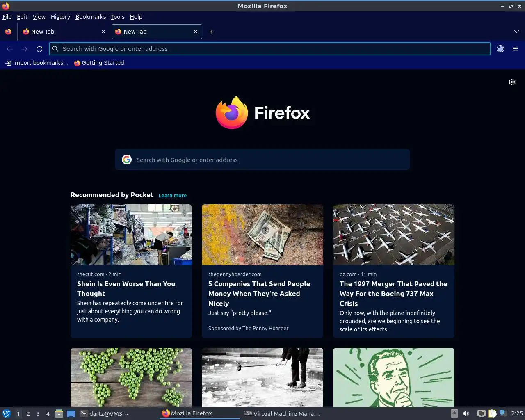The image size is (525, 420).
Task: Open The 1997 Merger Boeing headline
Action: (393, 294)
